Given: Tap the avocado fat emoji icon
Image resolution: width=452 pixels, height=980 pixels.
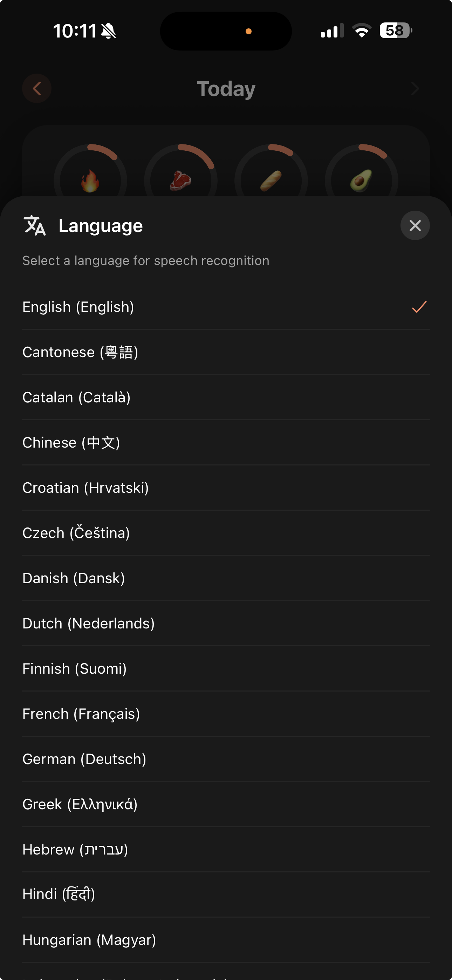Looking at the screenshot, I should pyautogui.click(x=362, y=181).
